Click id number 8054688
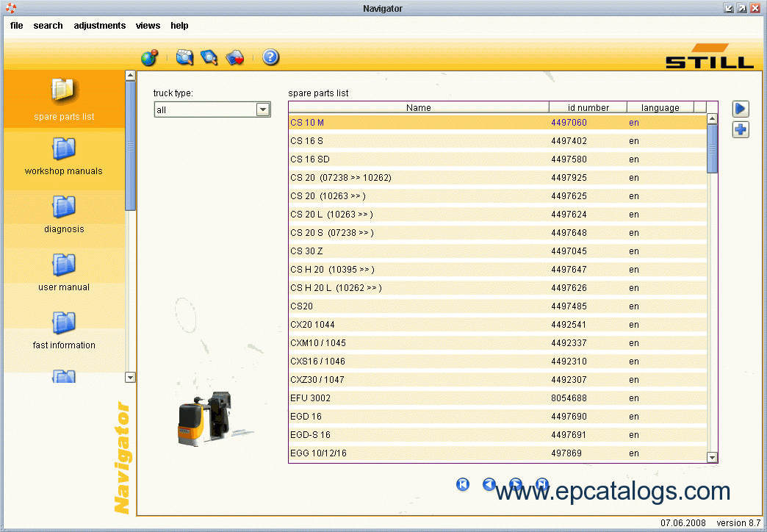The height and width of the screenshot is (532, 767). click(569, 398)
